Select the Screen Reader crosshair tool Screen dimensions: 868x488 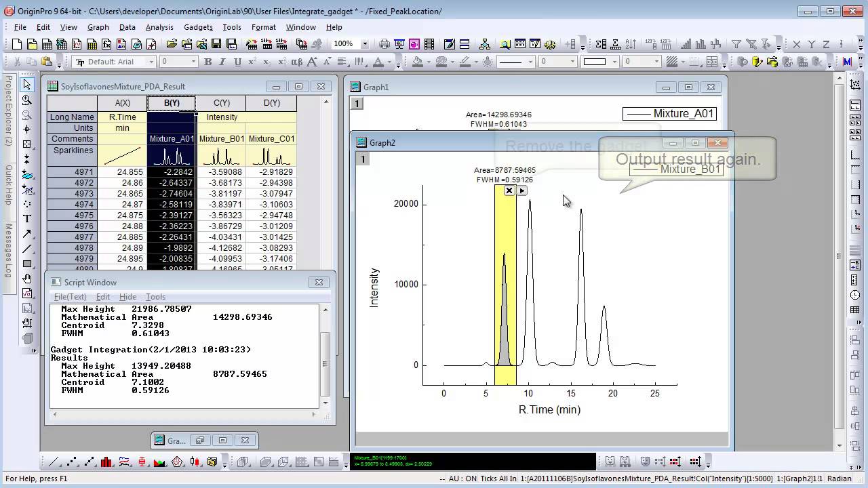27,129
